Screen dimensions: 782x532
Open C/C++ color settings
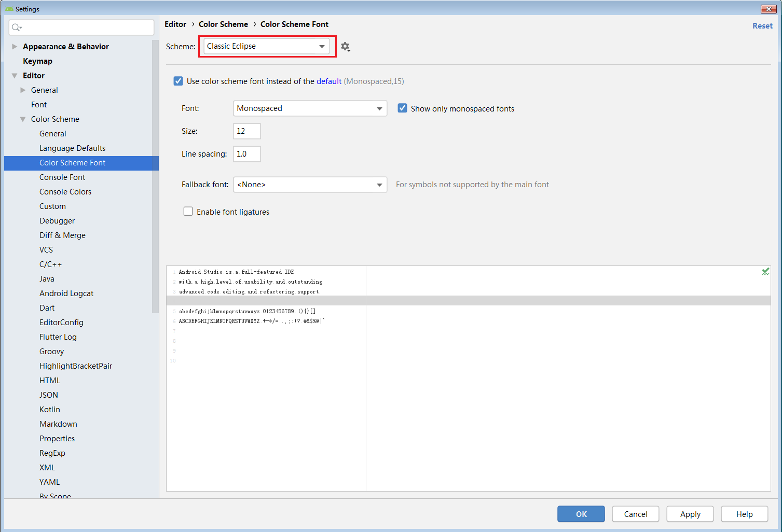click(51, 264)
